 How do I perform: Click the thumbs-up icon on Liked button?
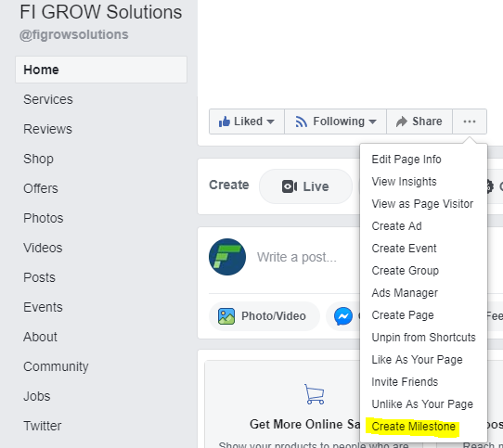point(225,122)
